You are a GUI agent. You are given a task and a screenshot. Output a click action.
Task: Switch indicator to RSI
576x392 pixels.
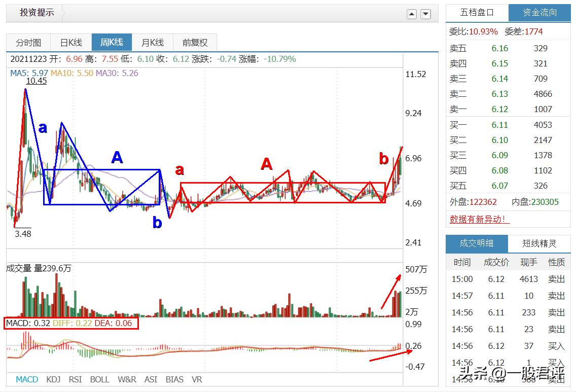tap(75, 379)
